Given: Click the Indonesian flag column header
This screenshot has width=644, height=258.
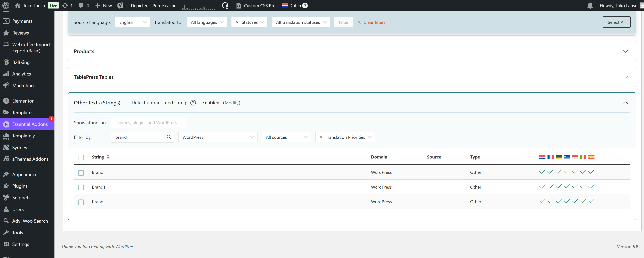Looking at the screenshot, I should [x=575, y=157].
